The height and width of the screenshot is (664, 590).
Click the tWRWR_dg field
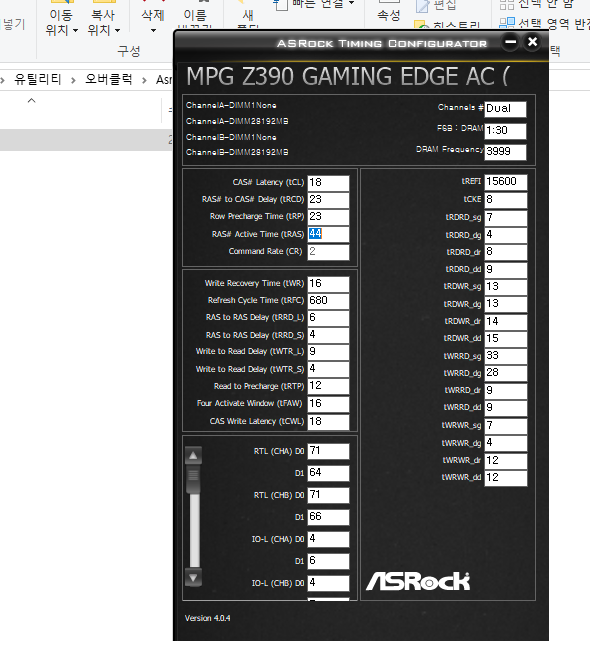coord(506,443)
